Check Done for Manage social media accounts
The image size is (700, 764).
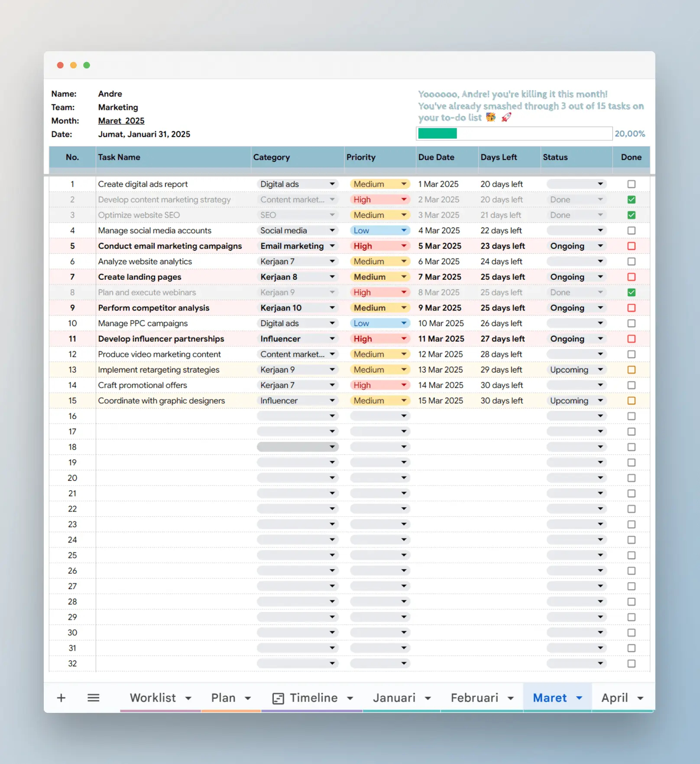coord(632,230)
